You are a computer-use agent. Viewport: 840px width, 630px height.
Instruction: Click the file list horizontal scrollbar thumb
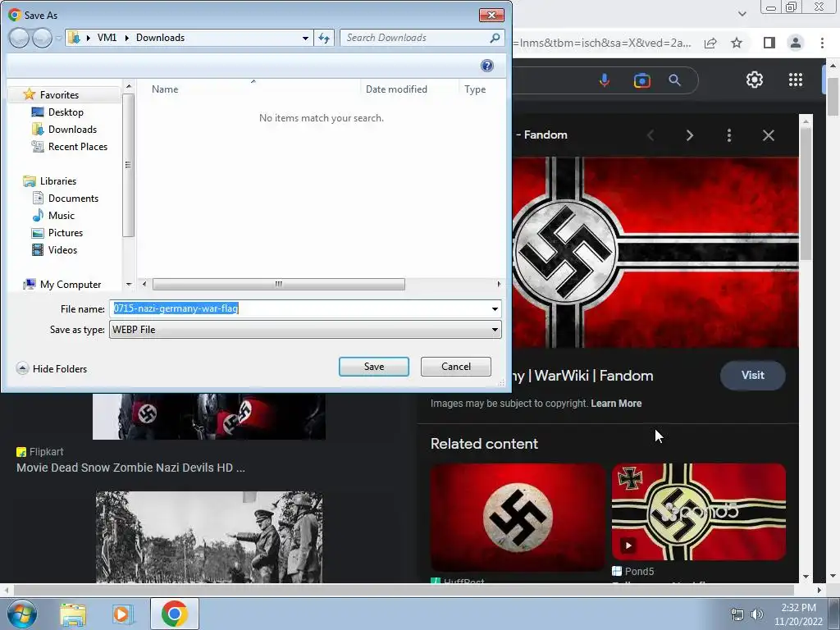click(279, 284)
